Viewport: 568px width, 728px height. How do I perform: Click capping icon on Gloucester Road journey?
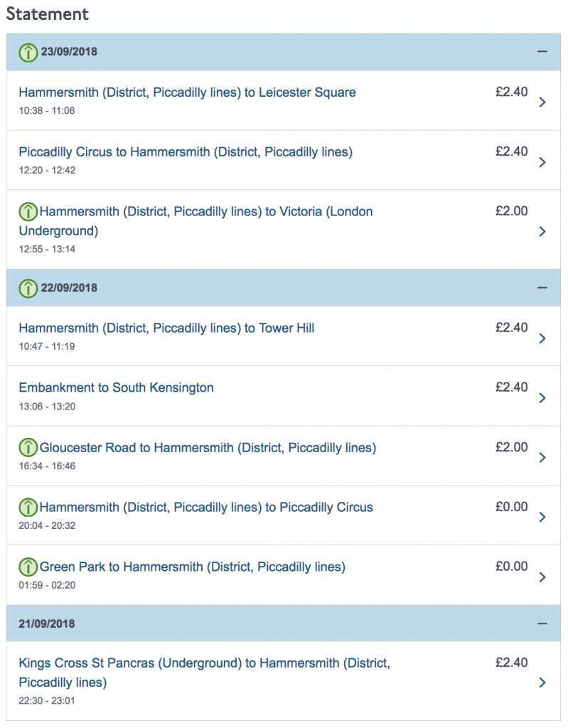click(x=28, y=448)
